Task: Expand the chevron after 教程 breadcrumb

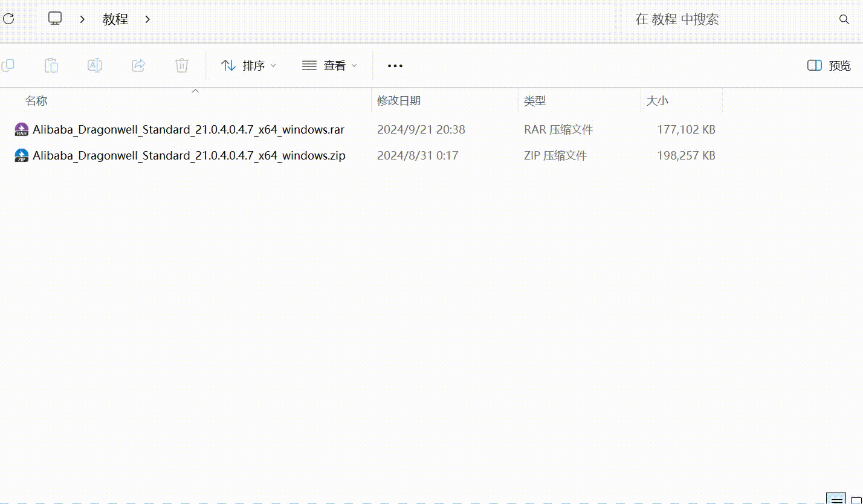Action: 147,19
